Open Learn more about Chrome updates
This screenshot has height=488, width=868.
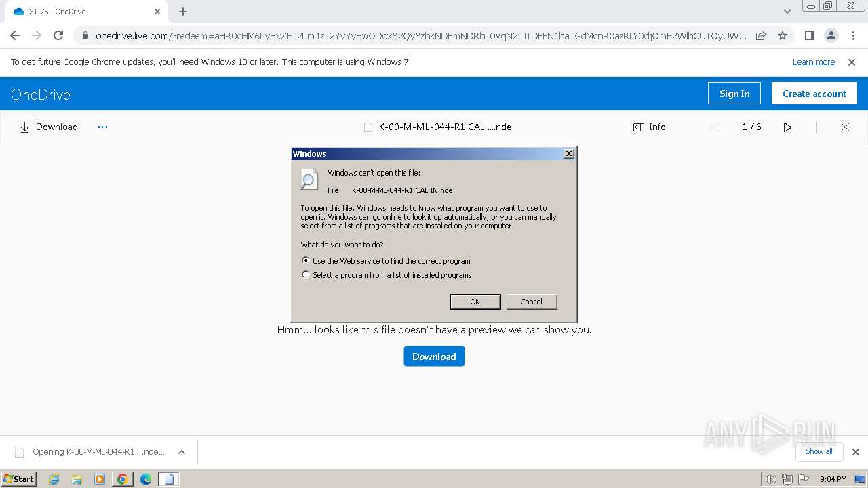pyautogui.click(x=814, y=62)
